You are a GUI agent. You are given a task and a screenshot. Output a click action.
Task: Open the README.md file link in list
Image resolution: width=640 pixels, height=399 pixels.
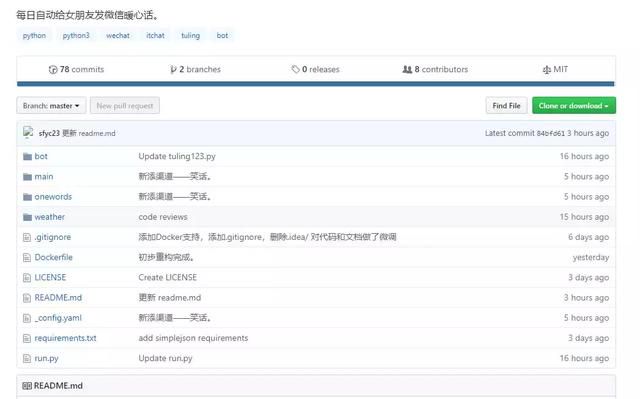[x=58, y=298]
